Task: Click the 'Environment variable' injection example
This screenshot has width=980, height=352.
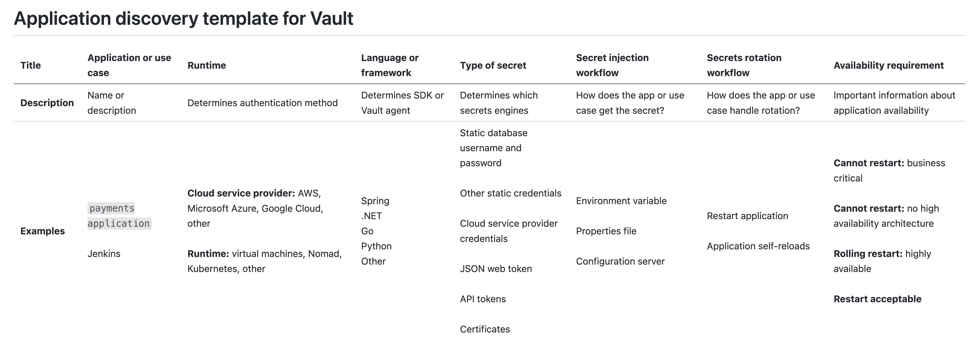Action: (x=621, y=201)
